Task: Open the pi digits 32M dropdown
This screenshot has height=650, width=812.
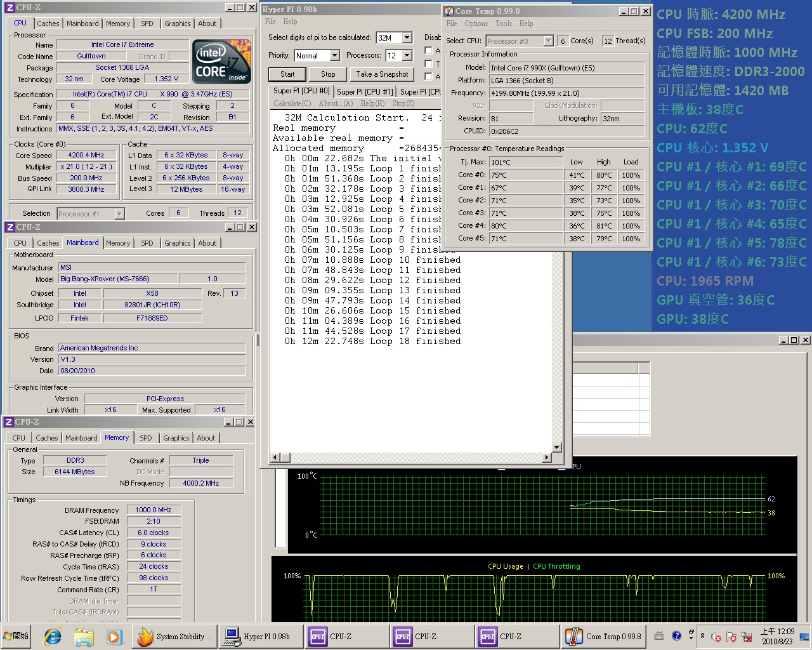Action: tap(407, 38)
